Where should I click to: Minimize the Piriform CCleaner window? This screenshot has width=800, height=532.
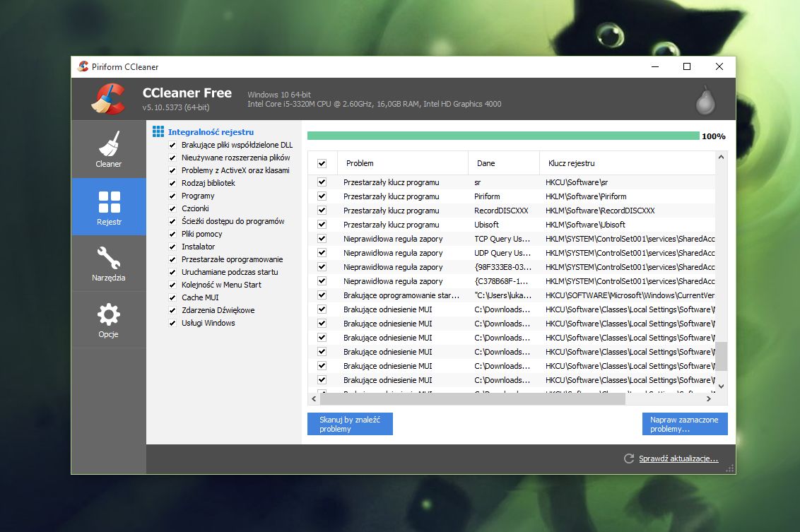click(655, 66)
